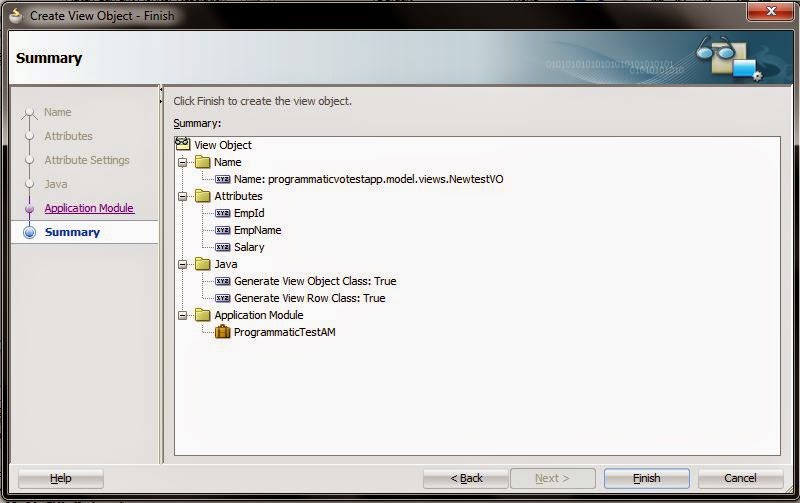
Task: Go to the Java wizard step
Action: pyautogui.click(x=56, y=184)
